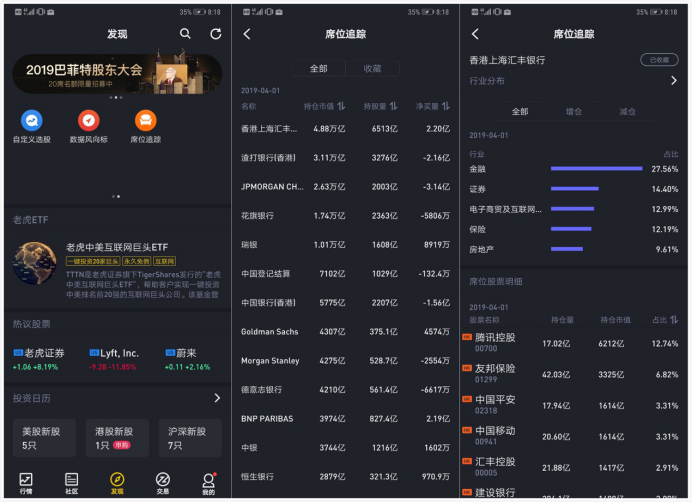Toggle the 已收藏 favorite button
Image resolution: width=692 pixels, height=502 pixels.
(659, 60)
